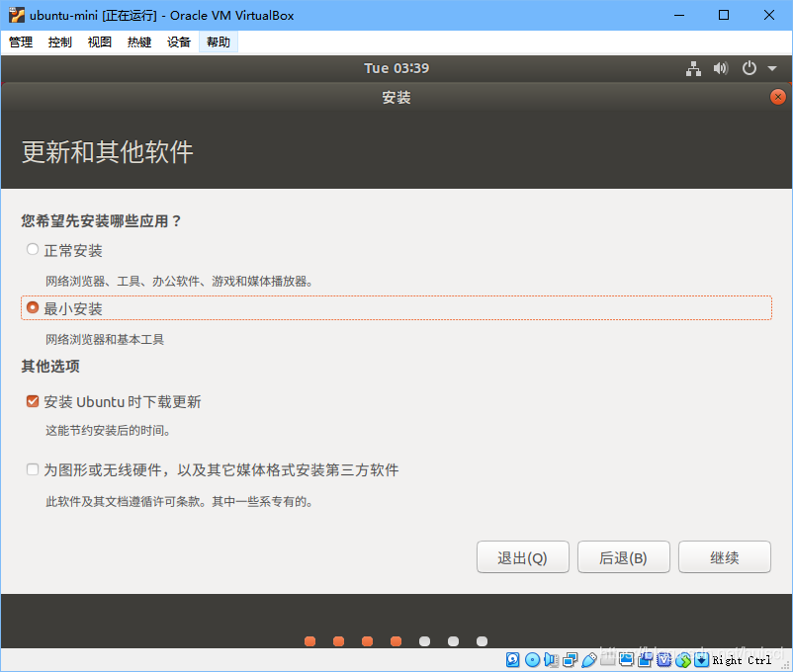Click the third-party license terms description text
The width and height of the screenshot is (793, 672).
tap(180, 502)
